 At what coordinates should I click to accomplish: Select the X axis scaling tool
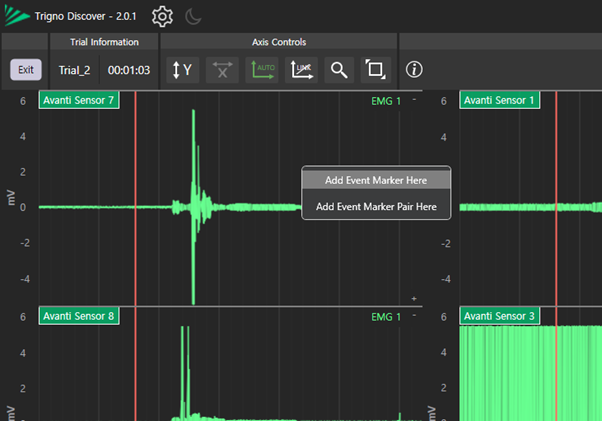point(222,70)
